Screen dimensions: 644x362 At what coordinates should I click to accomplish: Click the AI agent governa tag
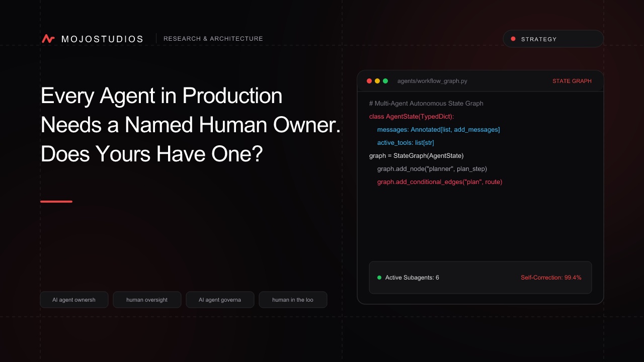220,300
